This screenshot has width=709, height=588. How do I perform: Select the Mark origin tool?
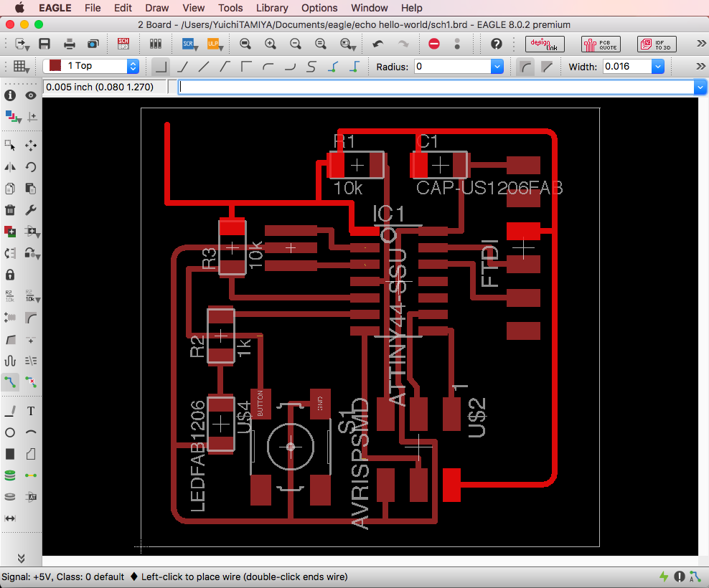(32, 118)
